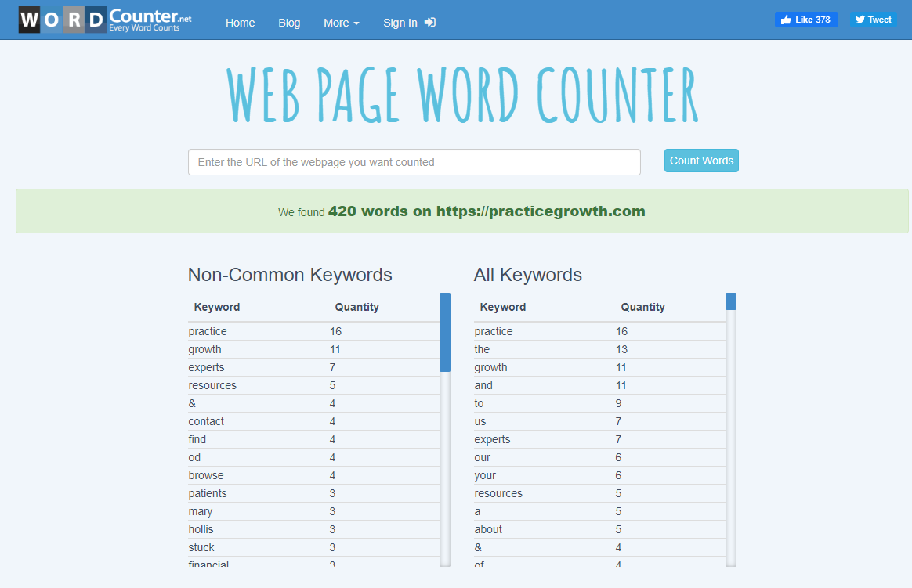Select the 'hollis' keyword row
The image size is (912, 588).
pos(313,529)
